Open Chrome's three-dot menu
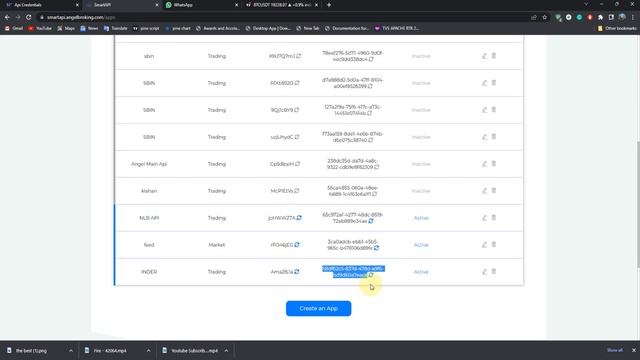Image resolution: width=640 pixels, height=360 pixels. click(x=633, y=17)
